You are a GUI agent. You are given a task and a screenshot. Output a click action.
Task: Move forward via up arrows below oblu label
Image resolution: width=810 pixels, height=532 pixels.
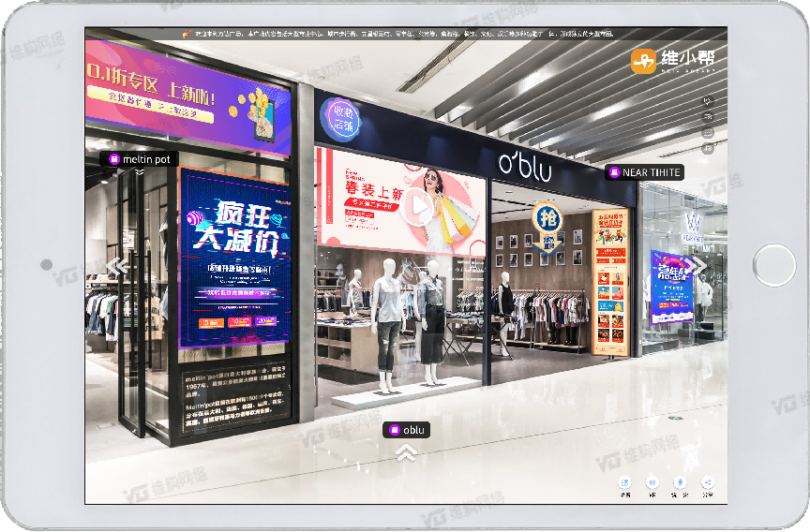click(407, 453)
